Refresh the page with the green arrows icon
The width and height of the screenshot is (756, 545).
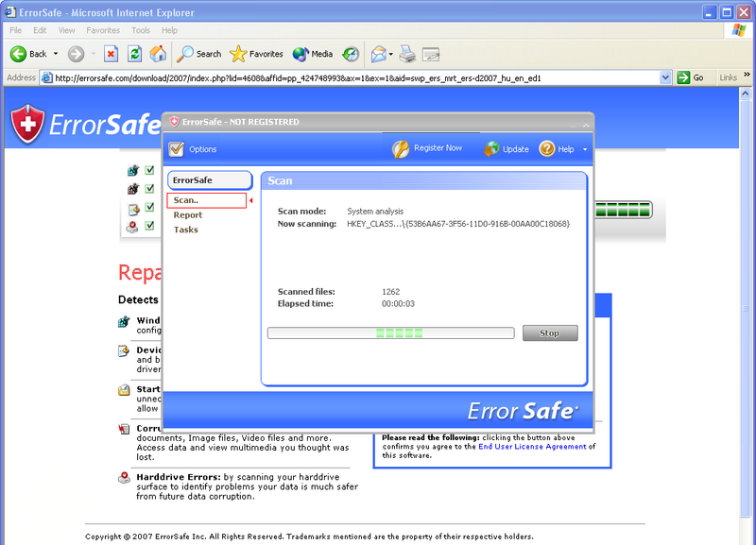coord(134,54)
